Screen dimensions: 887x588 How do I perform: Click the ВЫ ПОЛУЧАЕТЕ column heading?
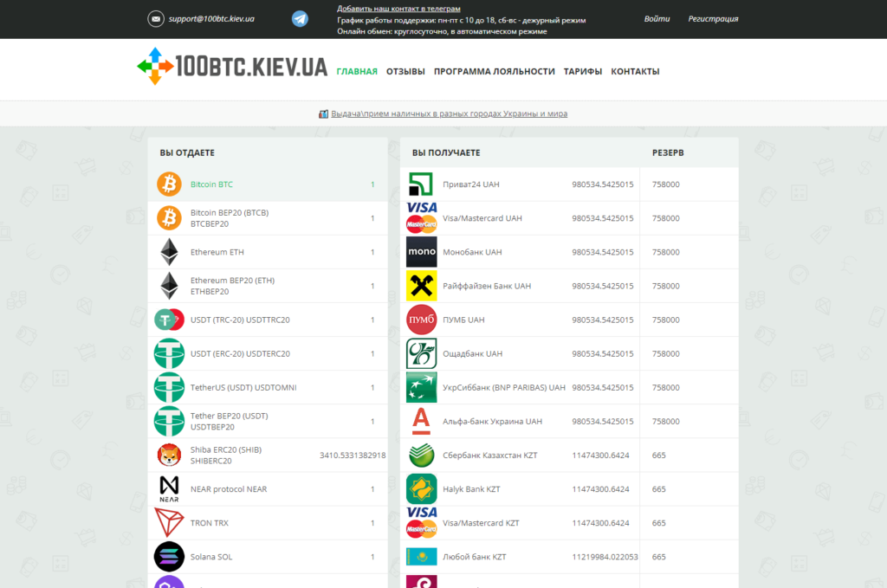point(446,152)
